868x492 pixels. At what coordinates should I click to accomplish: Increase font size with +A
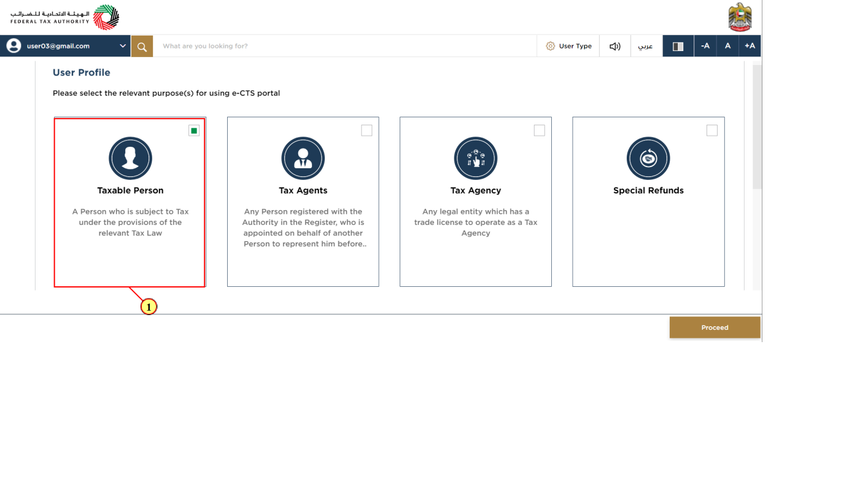coord(750,46)
